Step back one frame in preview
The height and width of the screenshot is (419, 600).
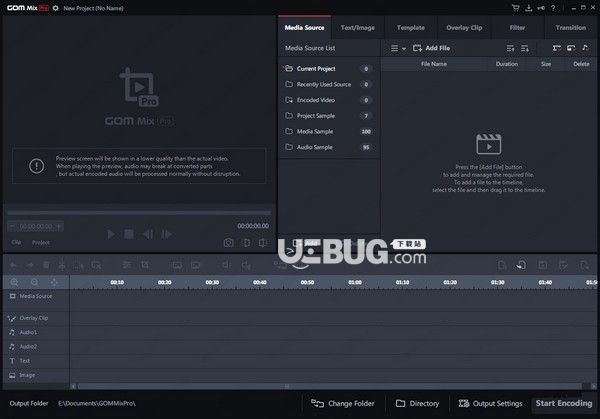(148, 234)
